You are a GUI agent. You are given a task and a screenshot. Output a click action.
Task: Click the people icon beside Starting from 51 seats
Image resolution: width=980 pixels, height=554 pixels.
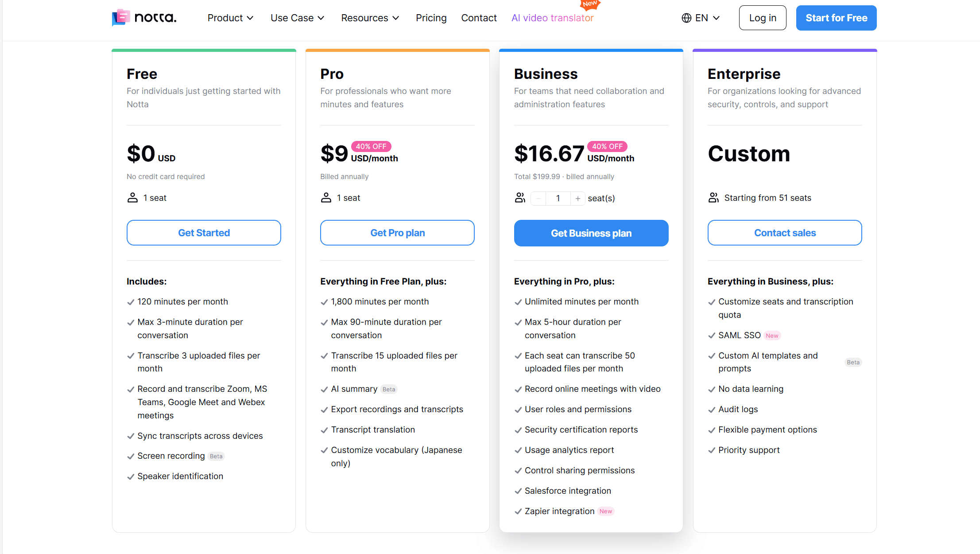(x=713, y=198)
